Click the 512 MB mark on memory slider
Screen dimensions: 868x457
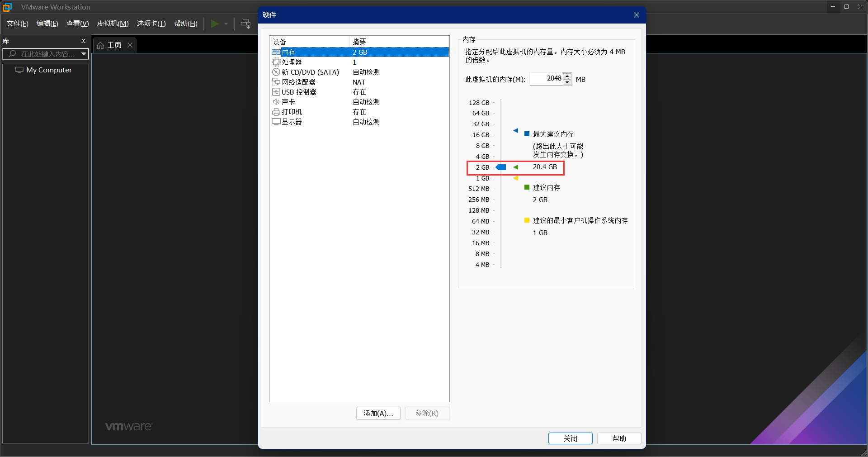pyautogui.click(x=479, y=189)
